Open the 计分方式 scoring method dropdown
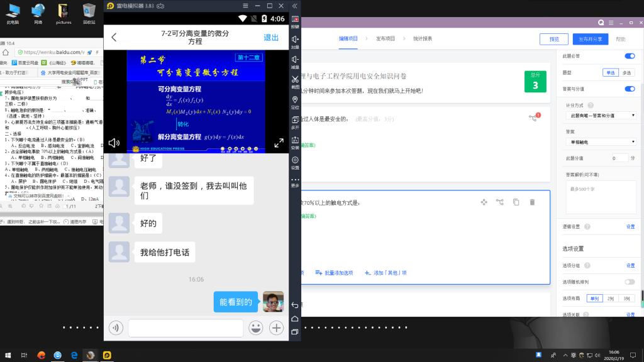 601,116
